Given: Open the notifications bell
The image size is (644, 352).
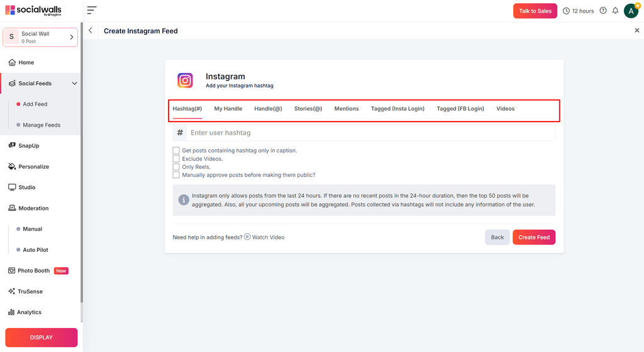Looking at the screenshot, I should 615,11.
